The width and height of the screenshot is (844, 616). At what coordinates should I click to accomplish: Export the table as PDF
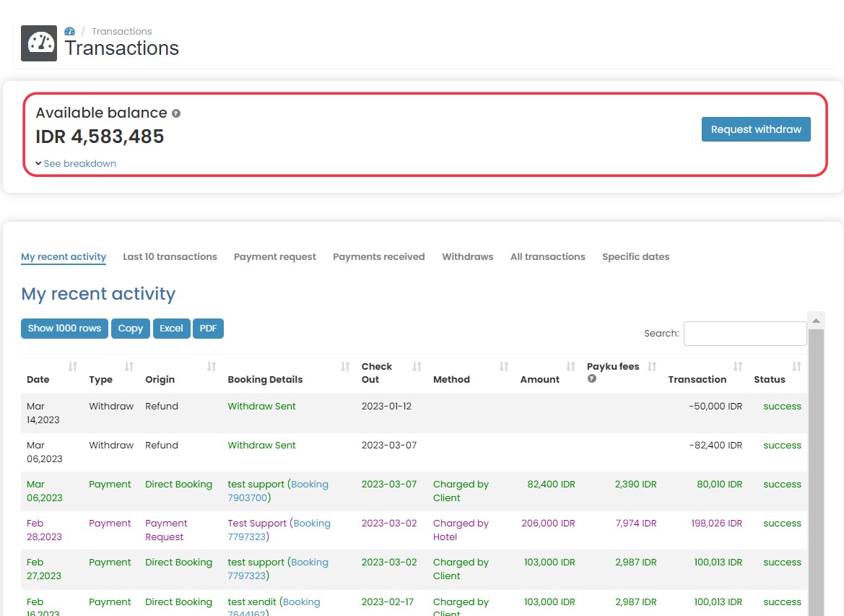(x=208, y=329)
